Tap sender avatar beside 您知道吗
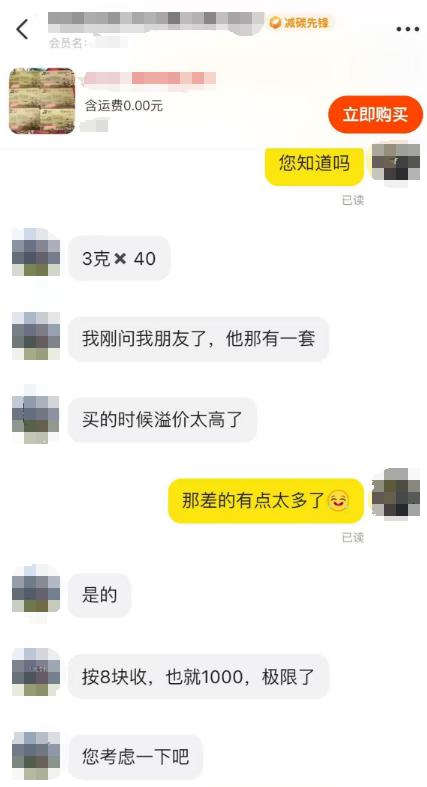The height and width of the screenshot is (787, 427). click(396, 162)
